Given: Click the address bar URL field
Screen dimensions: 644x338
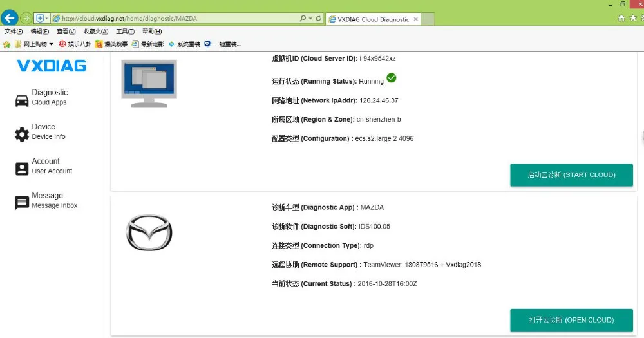Looking at the screenshot, I should 175,19.
